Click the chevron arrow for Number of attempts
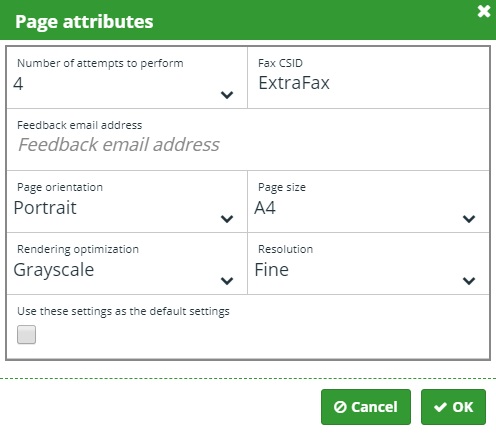496x441 pixels. [x=227, y=95]
